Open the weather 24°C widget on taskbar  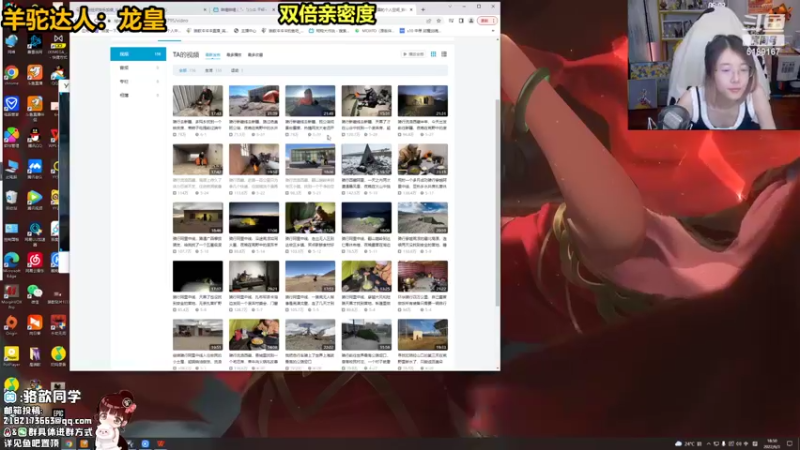click(685, 444)
